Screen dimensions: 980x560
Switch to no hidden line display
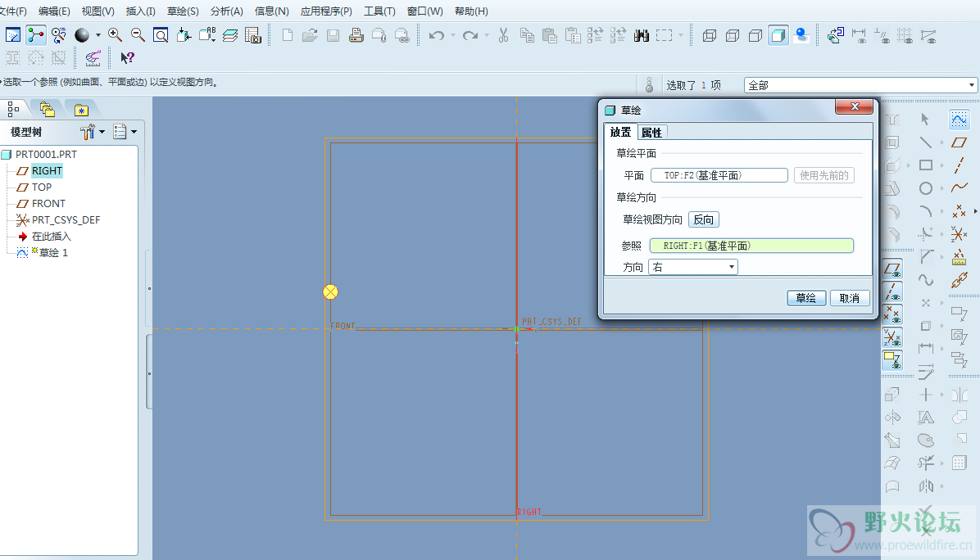(755, 35)
